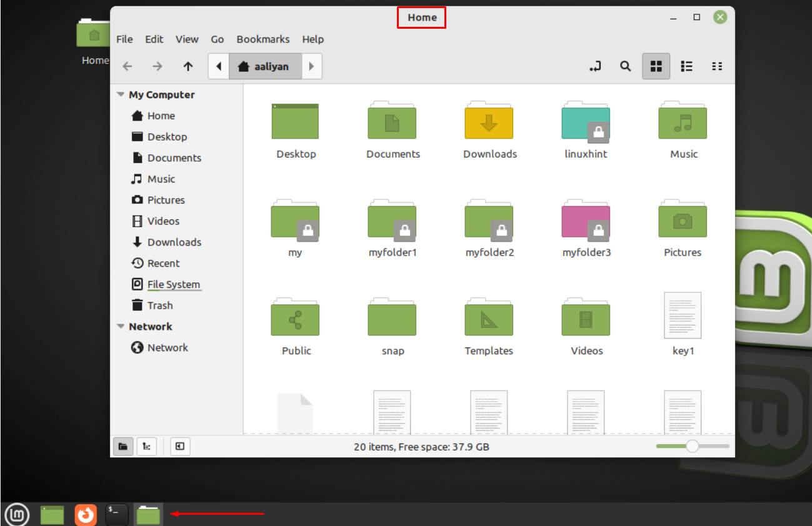812x526 pixels.
Task: Select the snap folder icon
Action: [392, 317]
